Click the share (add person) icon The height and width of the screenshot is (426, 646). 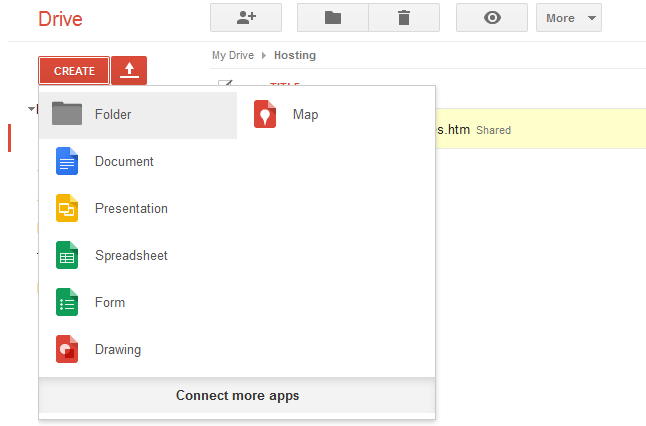(x=246, y=18)
